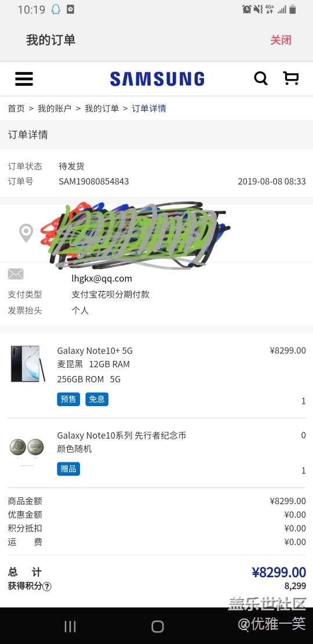Screen dimensions: 313x644
Task: Open Galaxy Note10+ 5G phone thumbnail
Action: pos(27,364)
